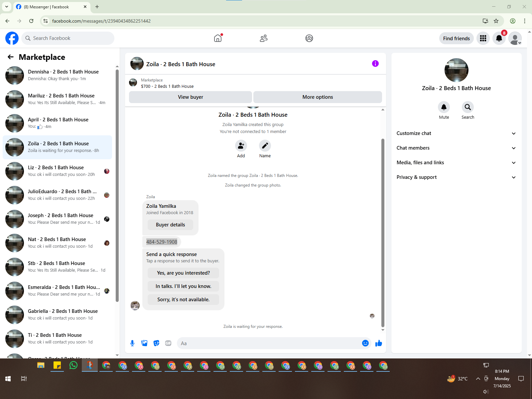Image resolution: width=532 pixels, height=399 pixels.
Task: Expand the Chat members section
Action: coord(456,148)
